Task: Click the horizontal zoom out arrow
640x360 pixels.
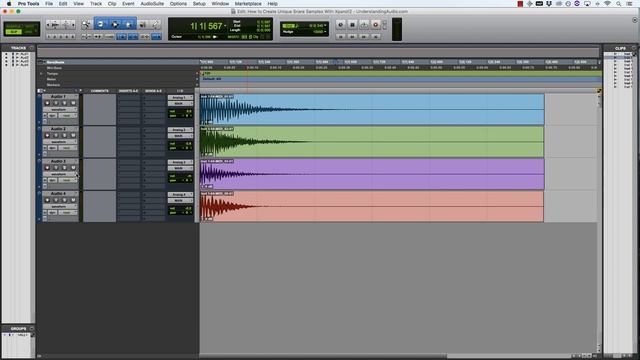Action: (x=49, y=25)
